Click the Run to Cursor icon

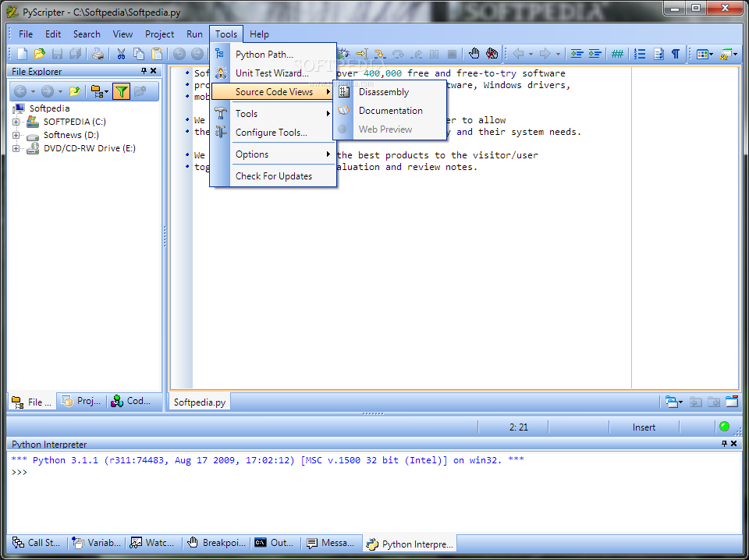click(361, 54)
